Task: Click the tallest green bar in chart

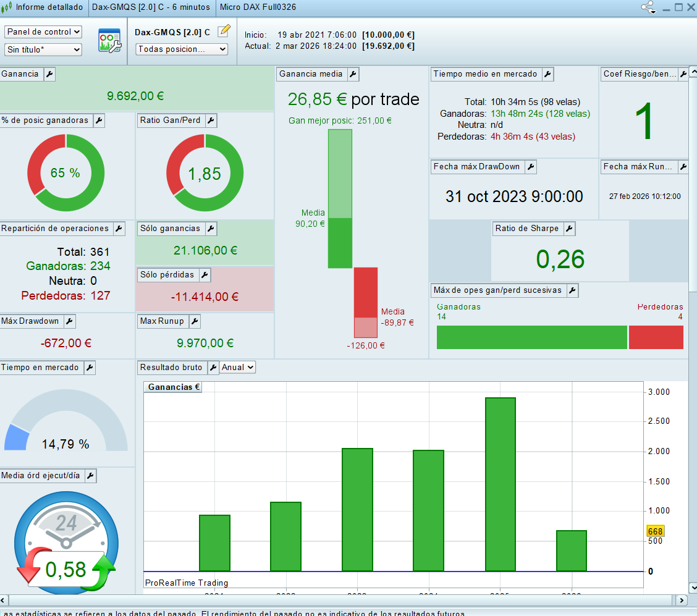Action: (500, 484)
